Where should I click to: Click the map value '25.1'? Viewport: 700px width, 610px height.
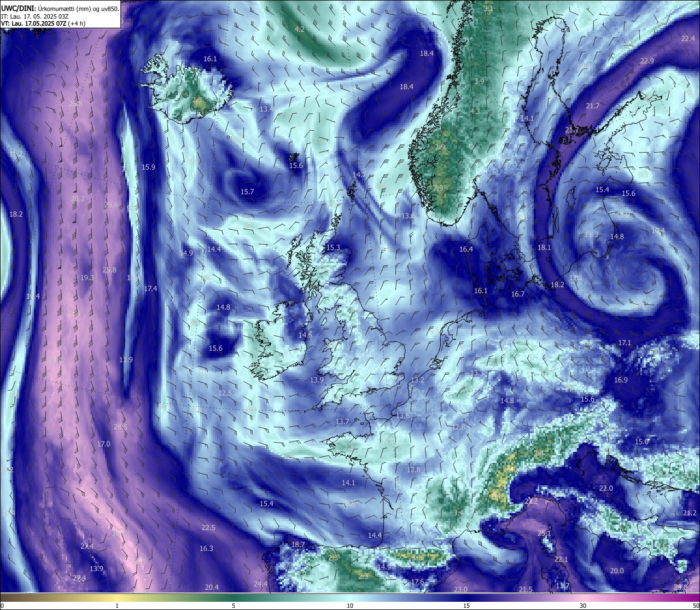tap(544, 533)
